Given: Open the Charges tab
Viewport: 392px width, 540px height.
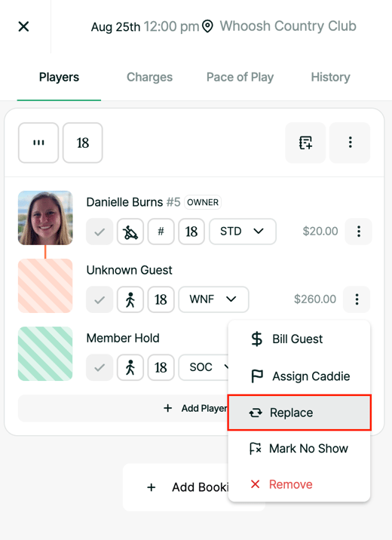Looking at the screenshot, I should pos(149,77).
